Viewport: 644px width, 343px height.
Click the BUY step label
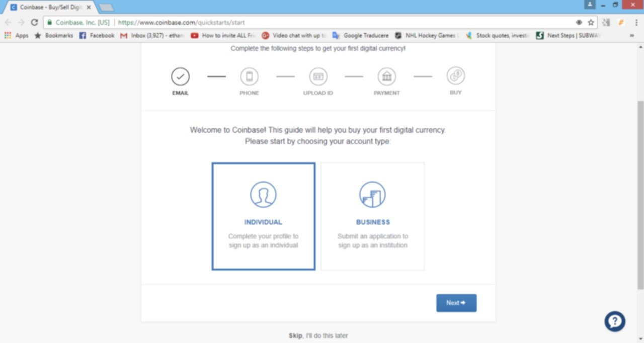455,93
